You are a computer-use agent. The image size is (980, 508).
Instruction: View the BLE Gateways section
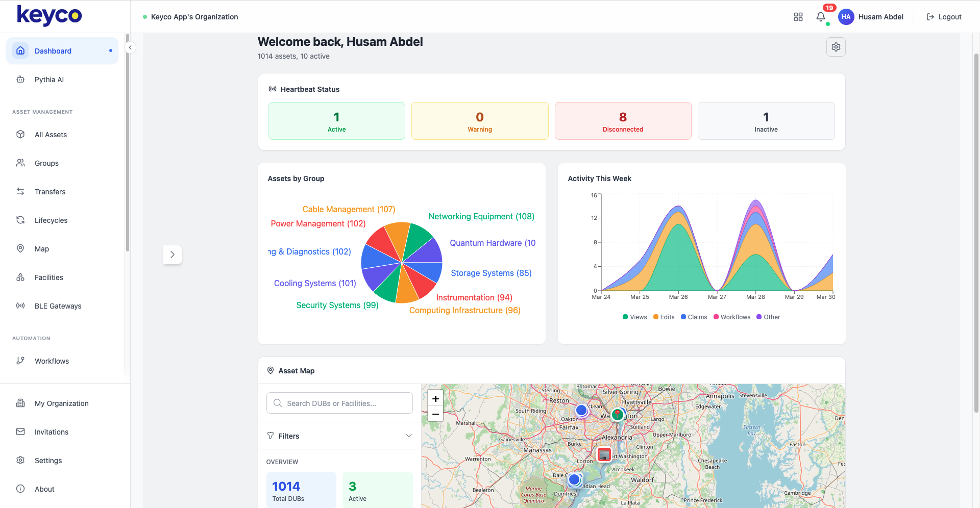[x=58, y=306]
